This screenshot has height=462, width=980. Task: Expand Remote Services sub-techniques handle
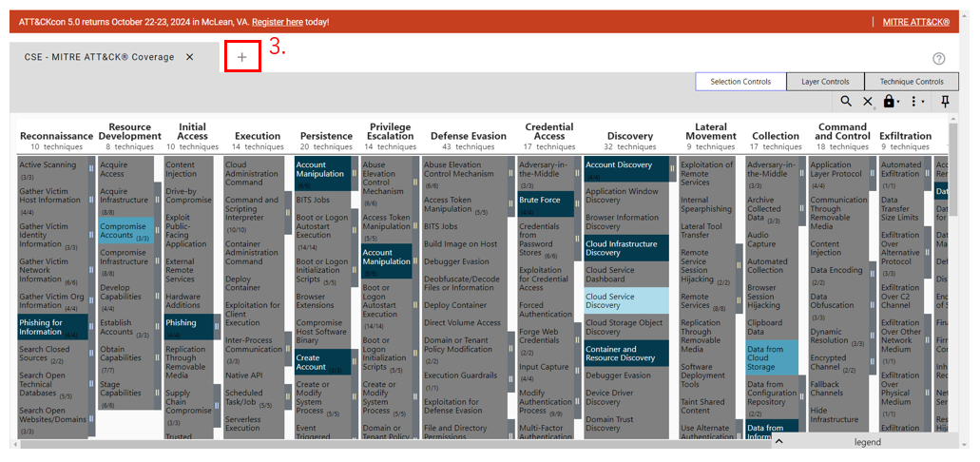[x=739, y=300]
